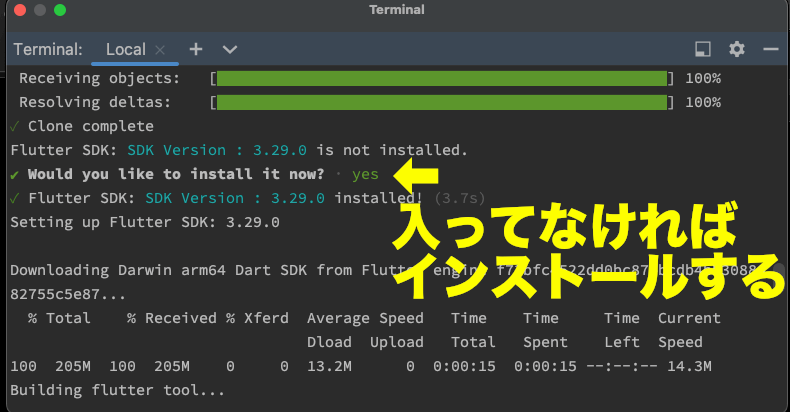Viewport: 790px width, 412px height.
Task: Toggle terminal window view mode icon
Action: tap(703, 49)
